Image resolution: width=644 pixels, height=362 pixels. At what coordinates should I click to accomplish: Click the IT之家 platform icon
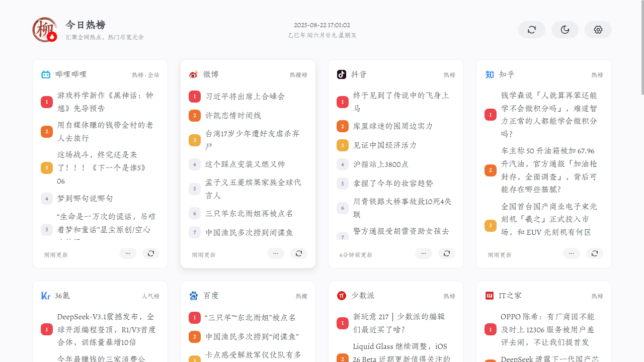(x=490, y=296)
